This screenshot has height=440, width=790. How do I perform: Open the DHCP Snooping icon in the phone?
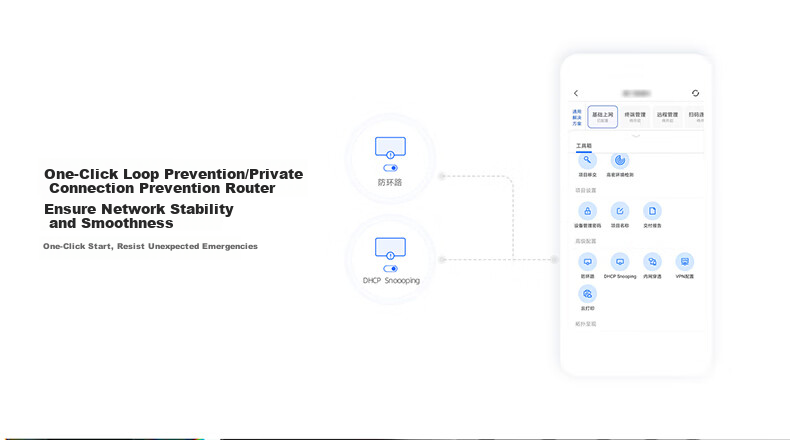pyautogui.click(x=620, y=262)
